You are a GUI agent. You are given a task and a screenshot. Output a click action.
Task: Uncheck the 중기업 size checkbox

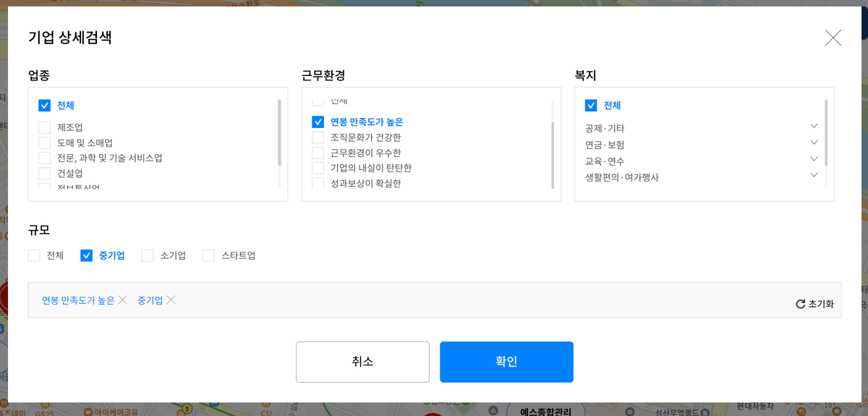click(86, 255)
